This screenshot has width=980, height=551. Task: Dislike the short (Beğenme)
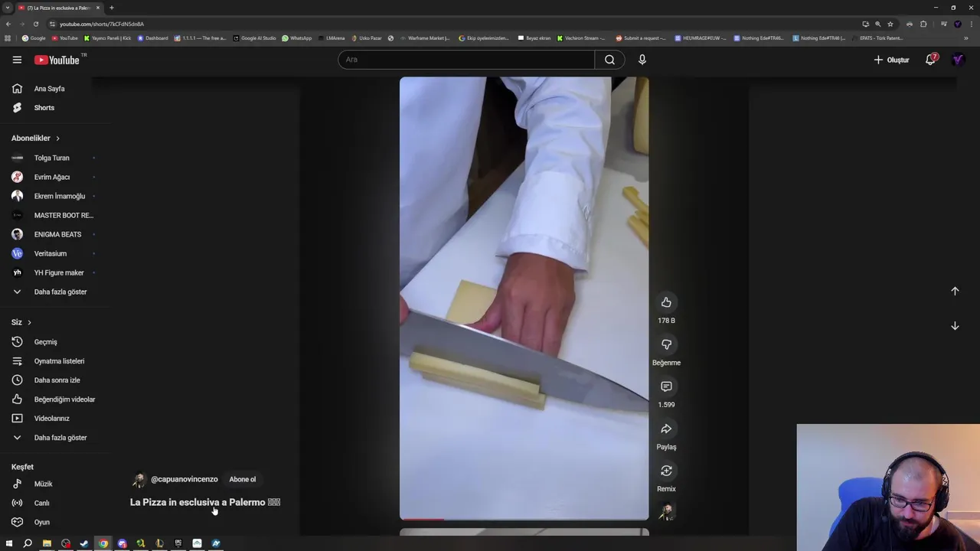(x=666, y=344)
